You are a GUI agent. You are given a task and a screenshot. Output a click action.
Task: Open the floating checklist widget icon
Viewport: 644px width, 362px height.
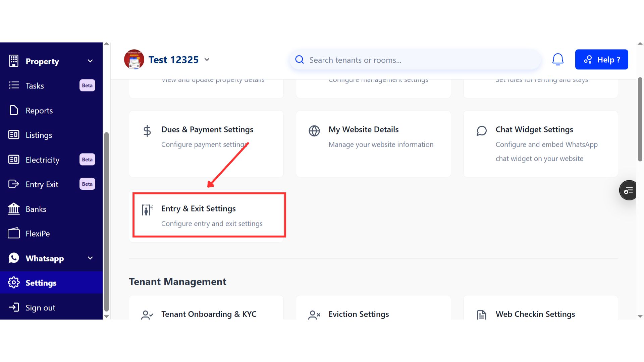(x=628, y=190)
